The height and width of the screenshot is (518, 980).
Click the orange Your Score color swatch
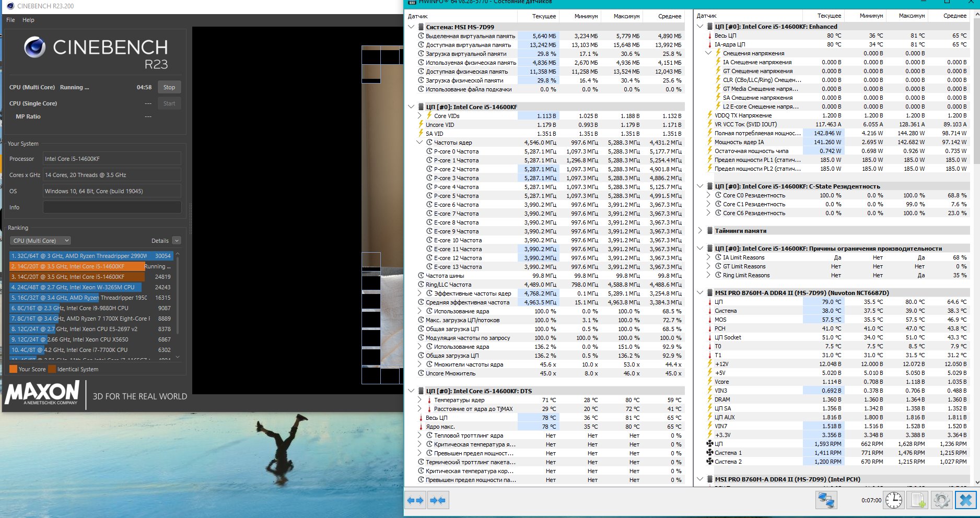coord(13,369)
